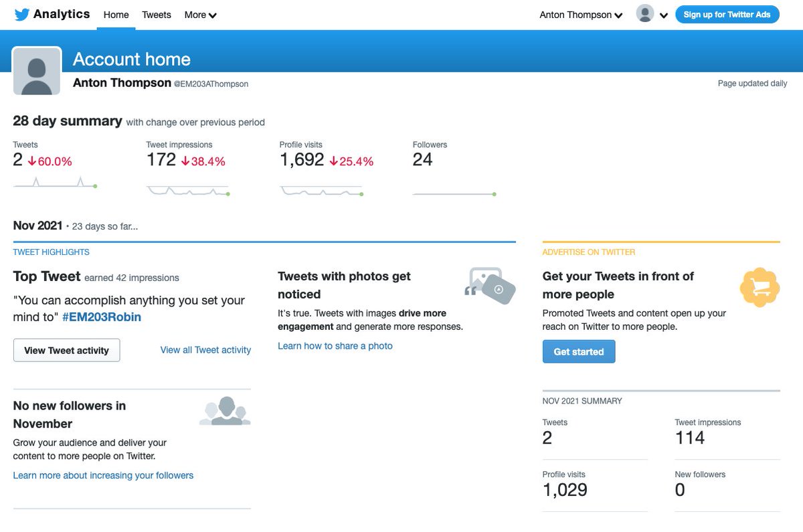Screen dimensions: 803x532
Task: Click the TWEET HIGHLIGHTS label
Action: click(x=52, y=252)
